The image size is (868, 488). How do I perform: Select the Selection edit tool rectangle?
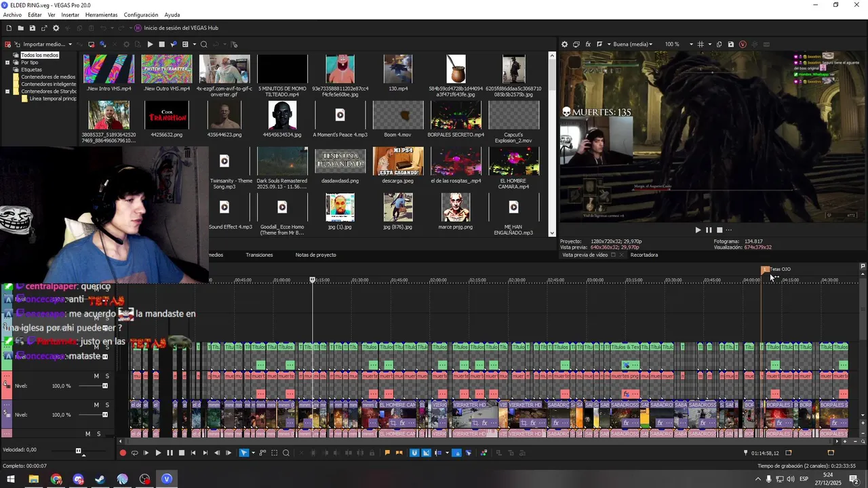274,453
